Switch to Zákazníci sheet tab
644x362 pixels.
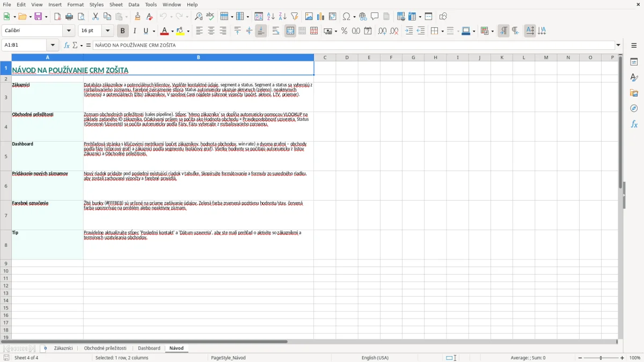click(63, 348)
